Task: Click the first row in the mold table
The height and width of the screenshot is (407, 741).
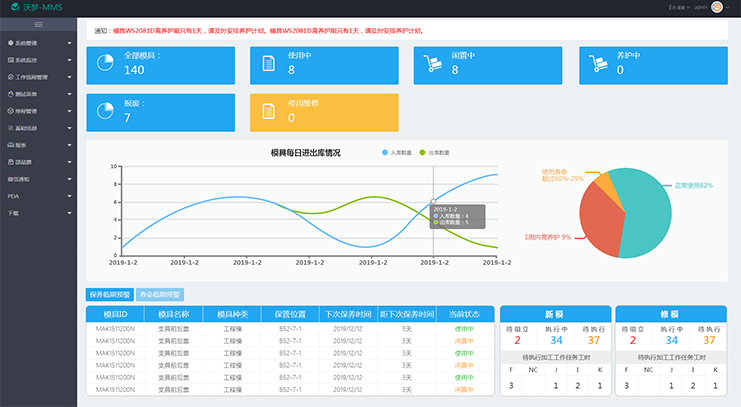Action: [x=290, y=327]
